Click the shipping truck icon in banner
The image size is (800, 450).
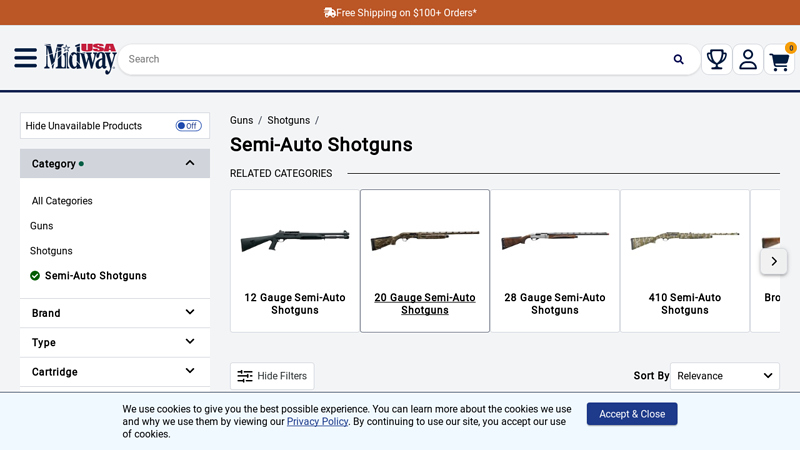(330, 13)
